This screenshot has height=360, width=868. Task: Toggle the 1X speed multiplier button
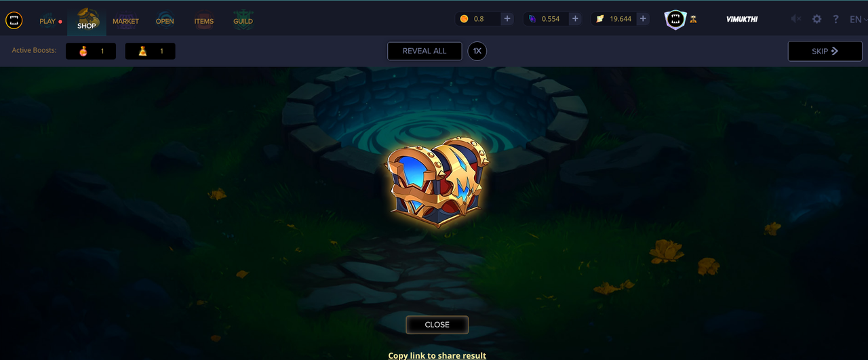[477, 51]
